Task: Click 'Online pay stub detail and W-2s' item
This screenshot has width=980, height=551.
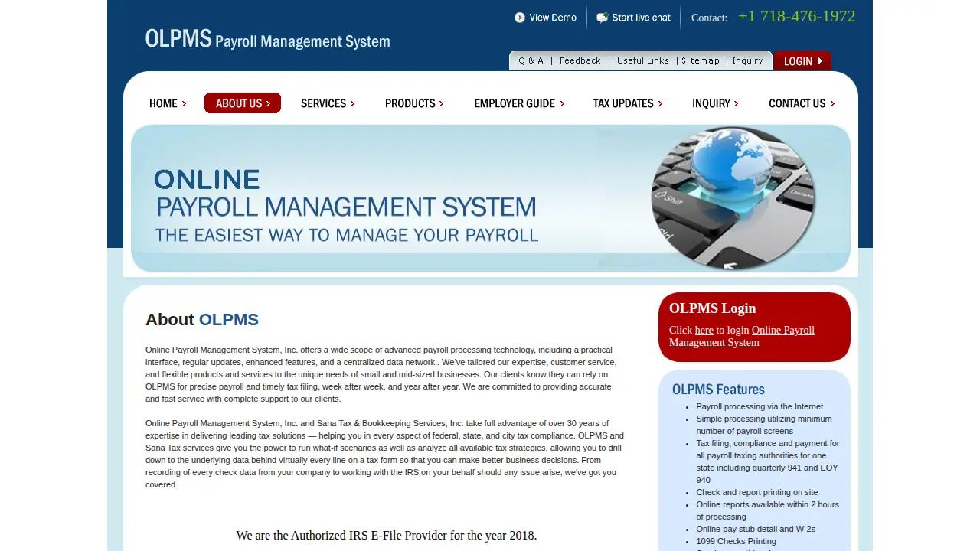Action: 756,529
